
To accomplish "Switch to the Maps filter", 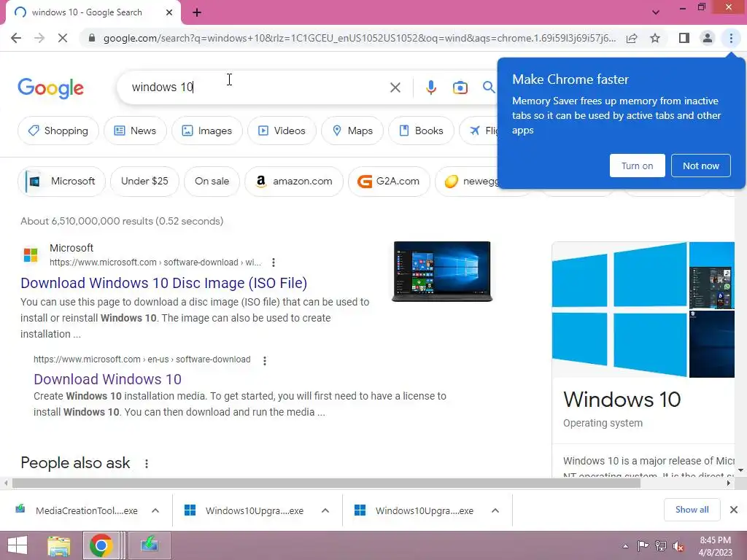I will (x=352, y=131).
